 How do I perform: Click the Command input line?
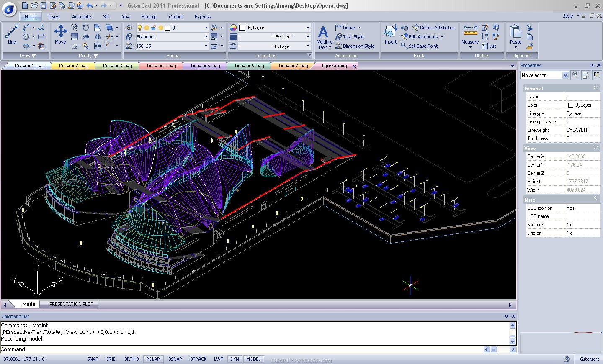click(251, 349)
